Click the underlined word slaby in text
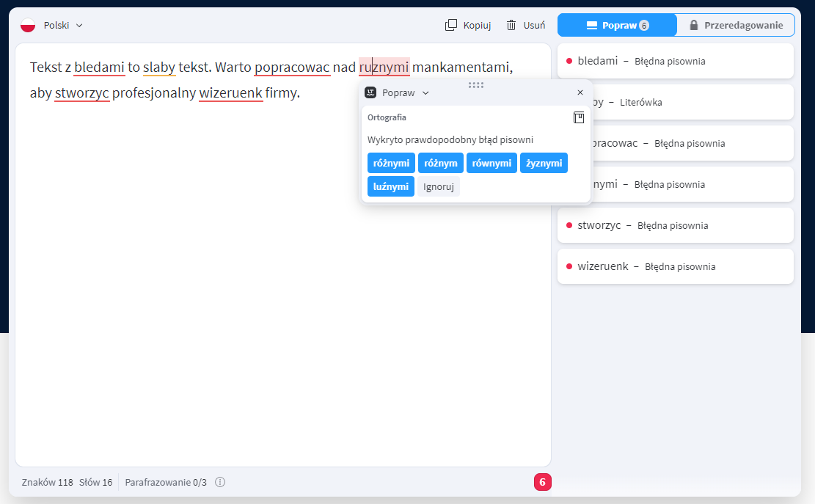This screenshot has width=815, height=504. point(159,67)
